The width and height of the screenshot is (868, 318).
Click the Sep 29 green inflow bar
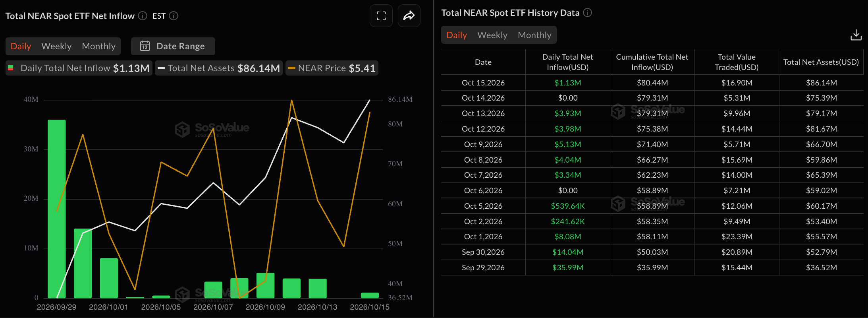57,209
